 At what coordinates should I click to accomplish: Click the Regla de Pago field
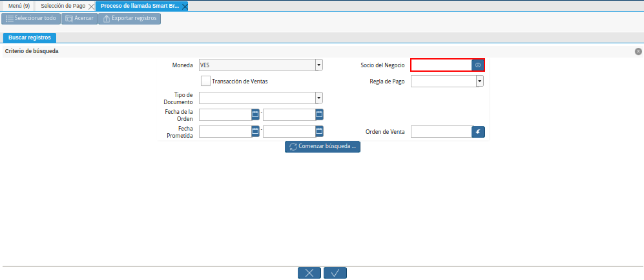click(444, 81)
